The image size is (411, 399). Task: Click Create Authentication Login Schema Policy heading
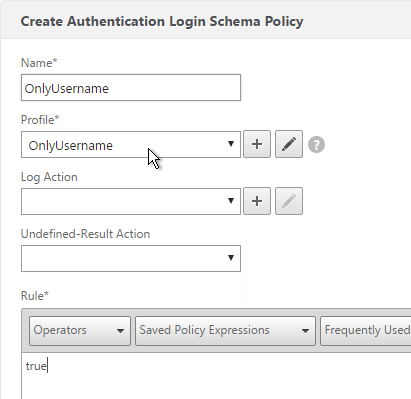point(162,21)
